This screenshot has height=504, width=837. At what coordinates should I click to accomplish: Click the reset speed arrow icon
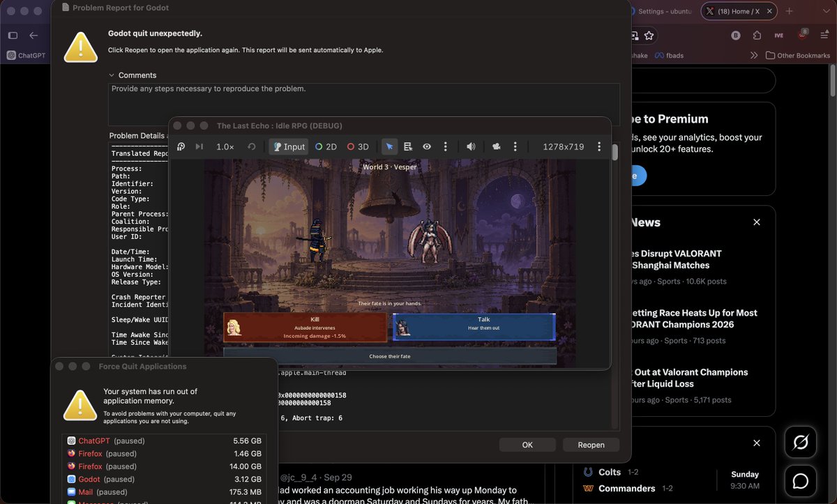[x=252, y=146]
